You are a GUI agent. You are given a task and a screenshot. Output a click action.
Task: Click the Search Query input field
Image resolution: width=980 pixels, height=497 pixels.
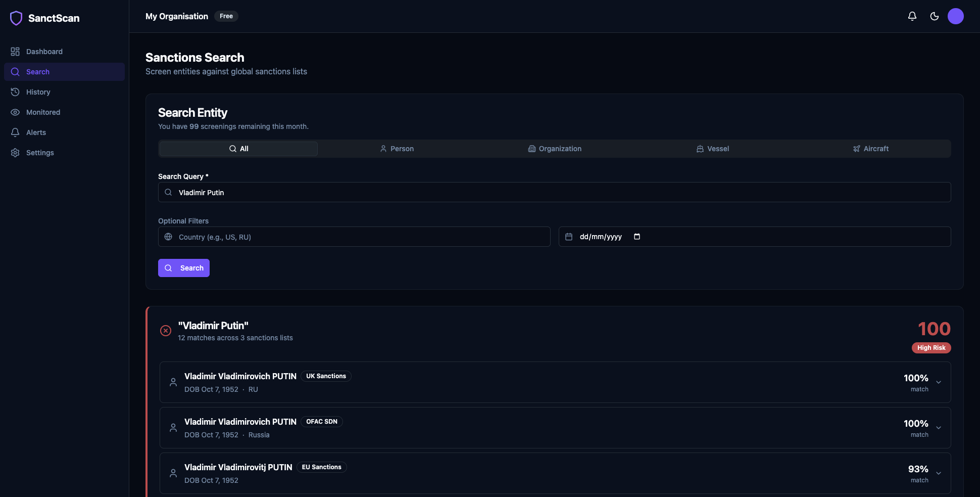(555, 192)
